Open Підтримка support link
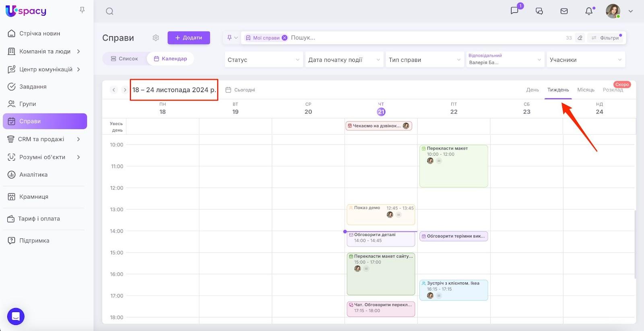 (34, 241)
